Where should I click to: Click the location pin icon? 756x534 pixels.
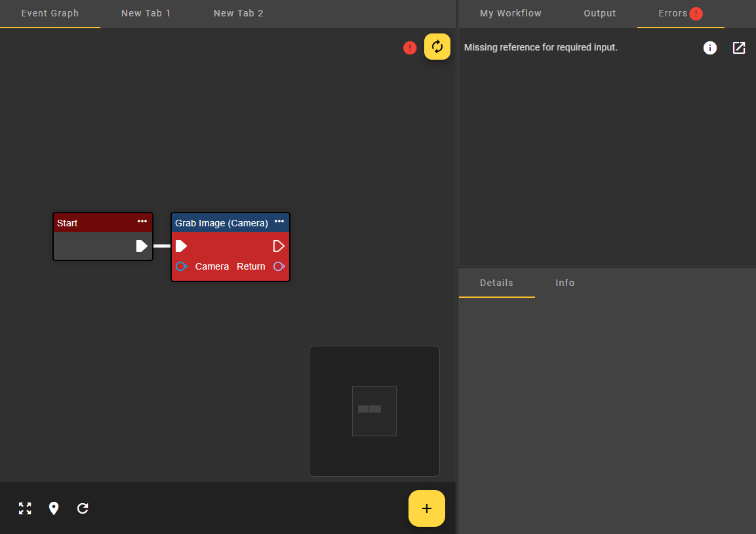pyautogui.click(x=54, y=508)
